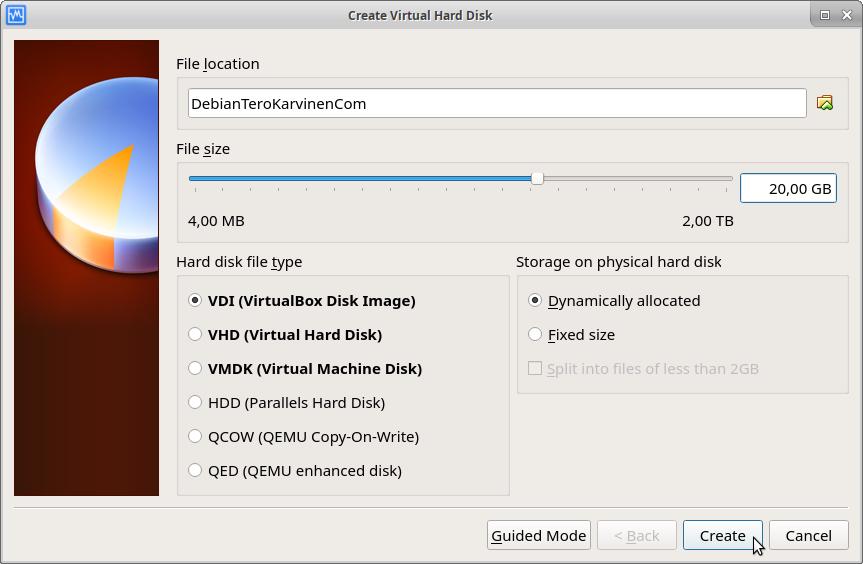Choose VHD (Virtual Hard Disk) option
The height and width of the screenshot is (564, 863).
195,335
